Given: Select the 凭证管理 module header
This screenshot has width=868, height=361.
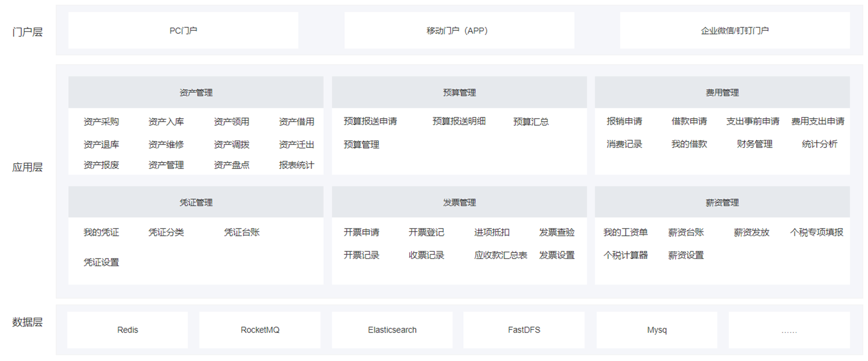Looking at the screenshot, I should click(x=196, y=202).
